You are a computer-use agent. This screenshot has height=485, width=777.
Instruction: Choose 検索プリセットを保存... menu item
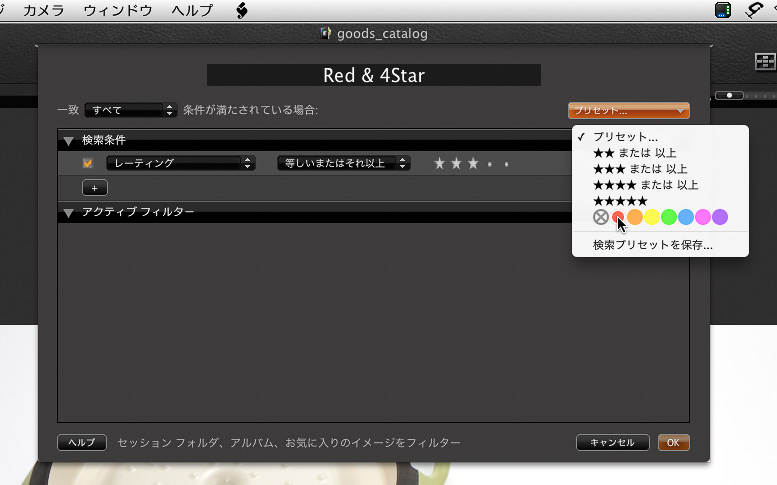[x=652, y=244]
